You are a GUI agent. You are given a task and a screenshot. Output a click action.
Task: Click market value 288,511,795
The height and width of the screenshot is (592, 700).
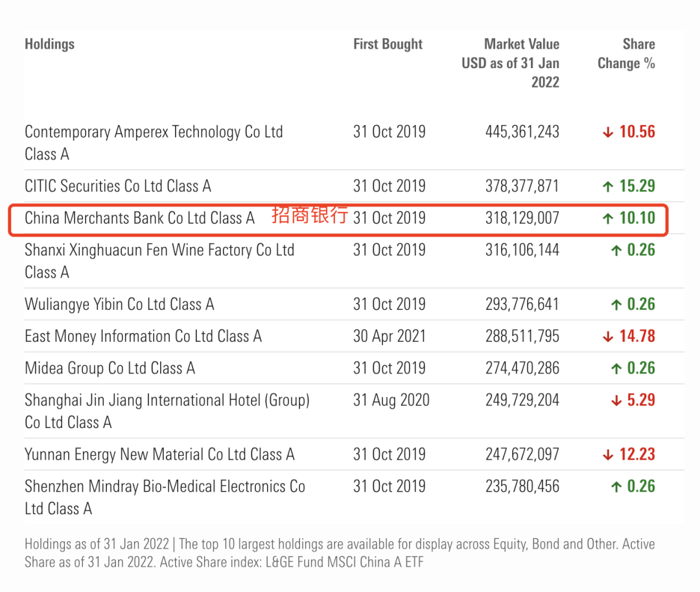[x=522, y=336]
